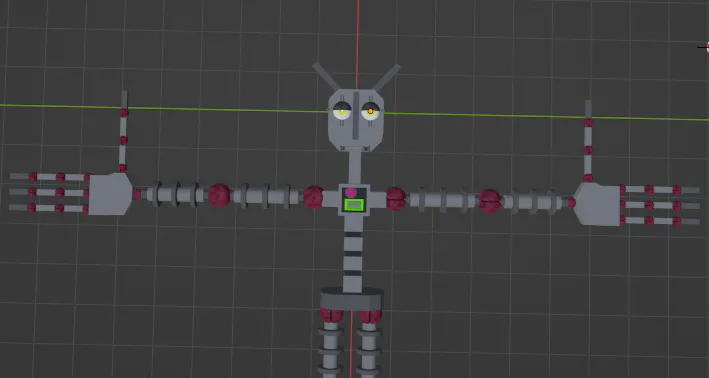Select the palm of the screen-left hand
This screenshot has height=378, width=709.
tap(110, 194)
